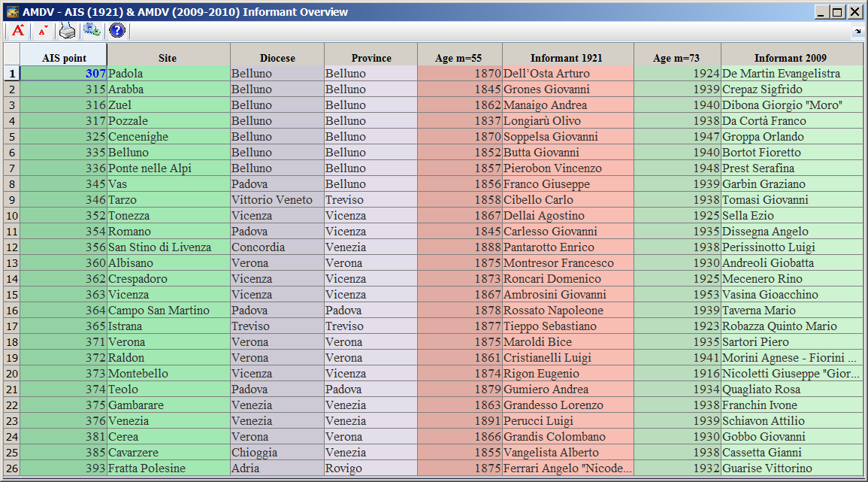
Task: Click the AMDV application icon in title bar
Action: pos(12,11)
